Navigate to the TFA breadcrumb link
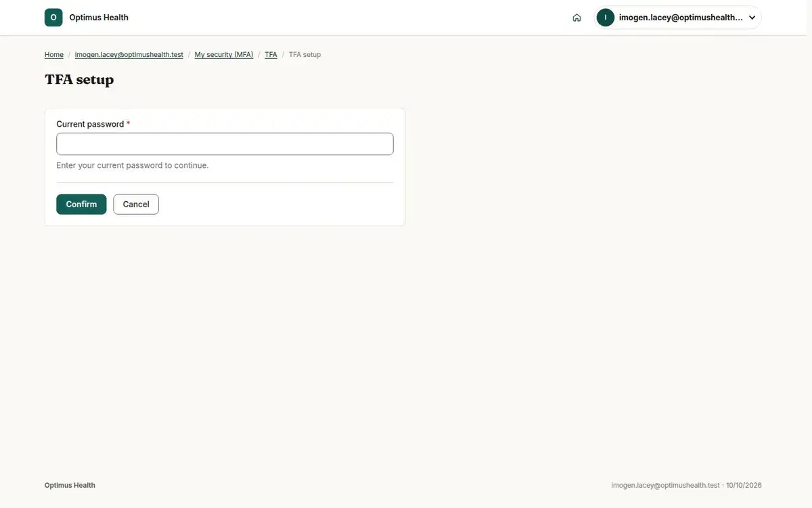The width and height of the screenshot is (812, 508). click(271, 54)
